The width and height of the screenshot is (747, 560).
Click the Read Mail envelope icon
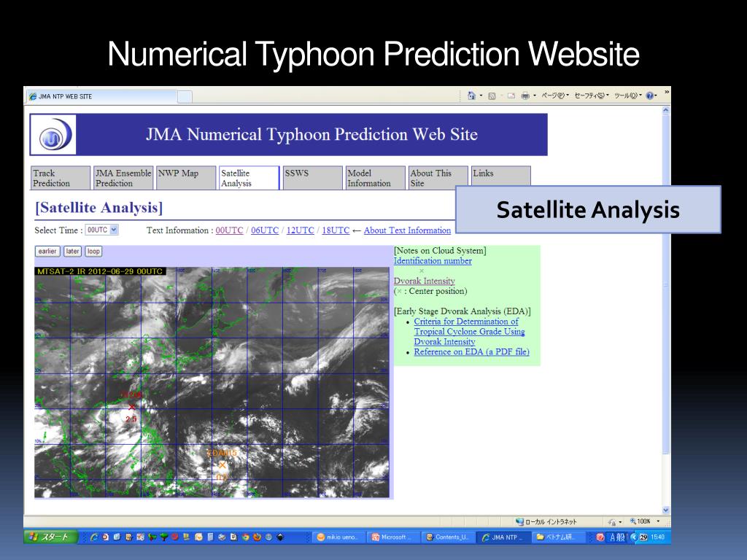pyautogui.click(x=511, y=96)
